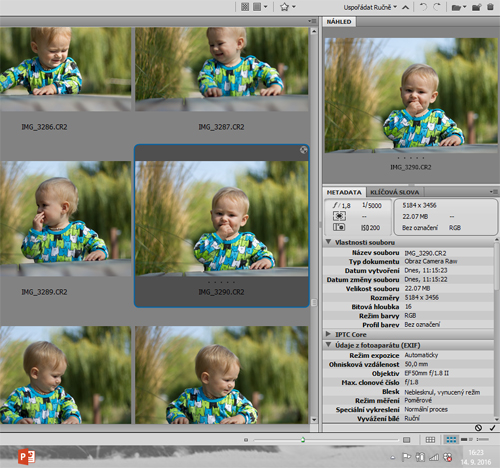
Task: Open the PowerPoint app from the taskbar
Action: [27, 457]
